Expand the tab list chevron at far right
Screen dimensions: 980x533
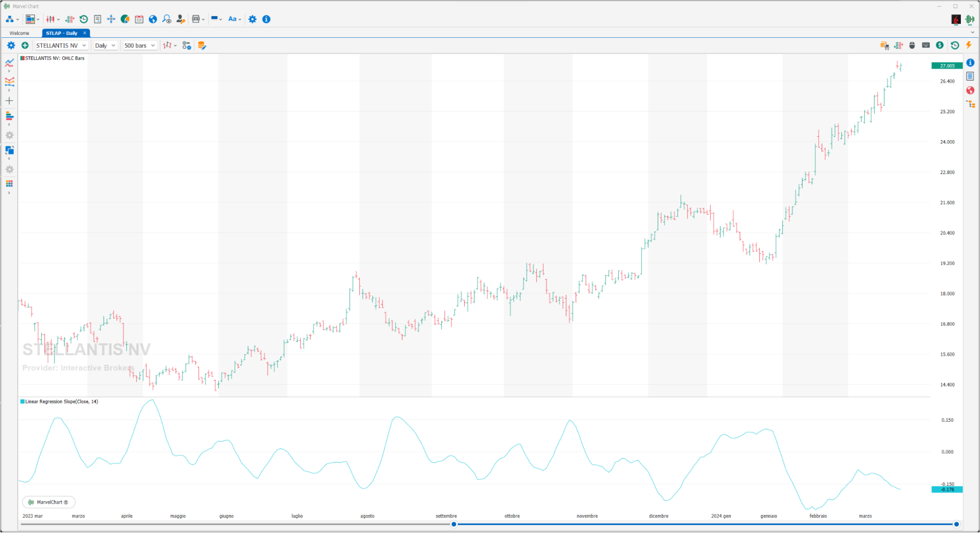tap(973, 33)
